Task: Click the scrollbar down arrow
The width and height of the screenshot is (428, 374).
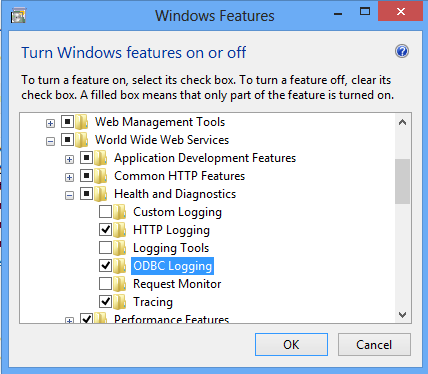Action: (402, 315)
